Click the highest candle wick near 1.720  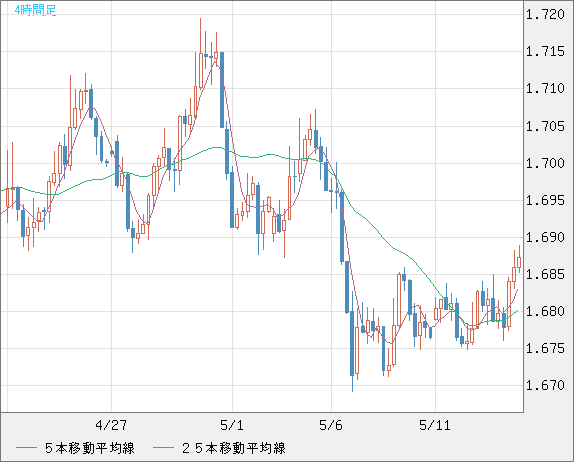point(200,35)
